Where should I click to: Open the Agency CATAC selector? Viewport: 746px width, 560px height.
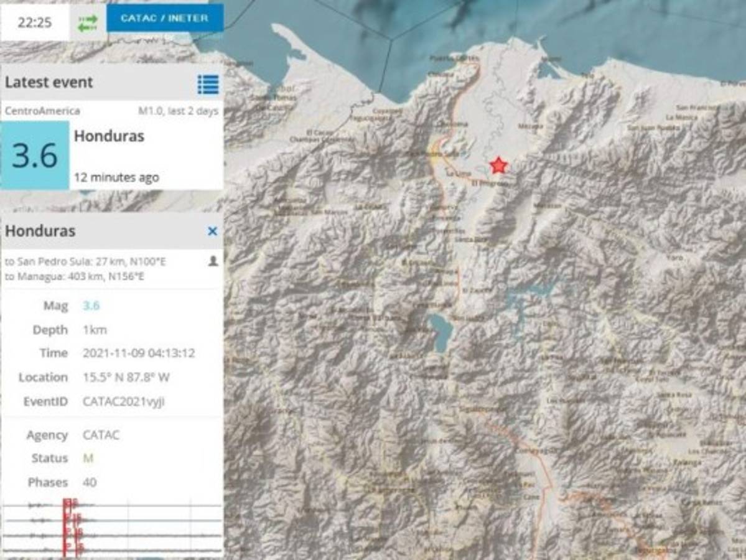pyautogui.click(x=101, y=435)
